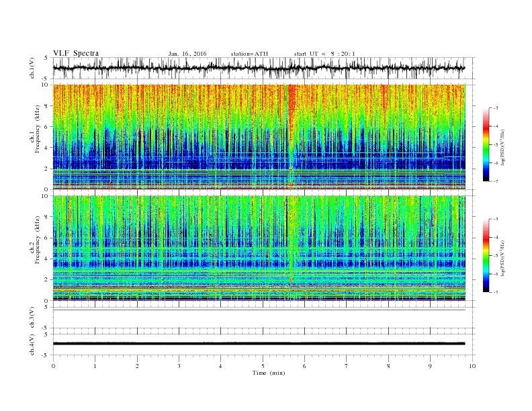The image size is (532, 411).
Task: Click the "VLF Spectra" plot title
Action: click(x=76, y=53)
